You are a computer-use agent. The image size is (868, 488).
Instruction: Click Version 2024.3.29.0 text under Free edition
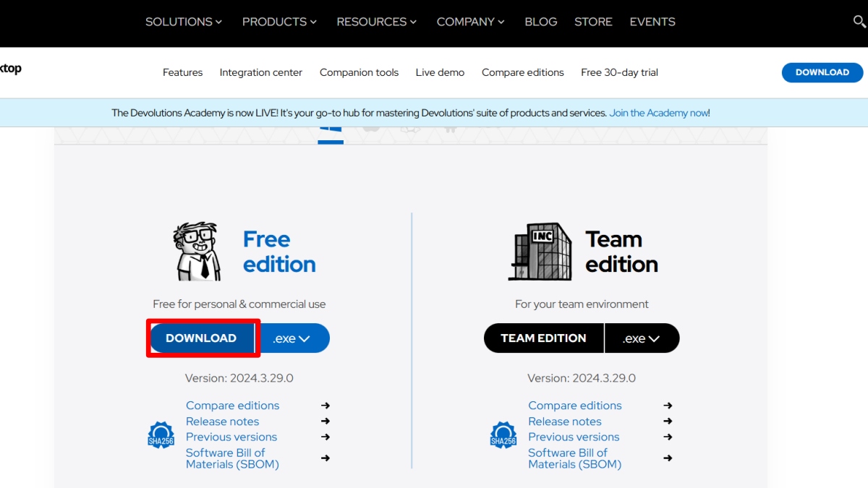click(x=239, y=378)
